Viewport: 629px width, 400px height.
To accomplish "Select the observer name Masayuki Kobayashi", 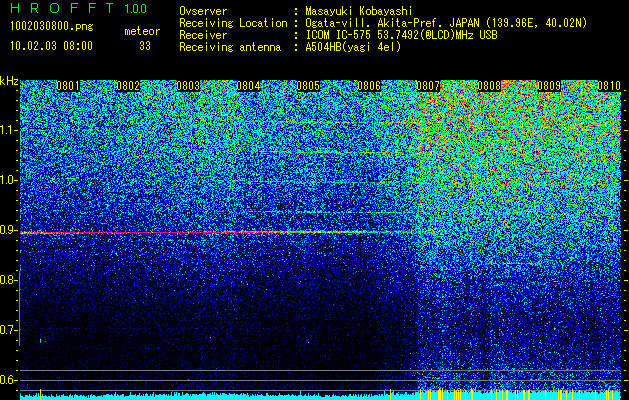I will point(359,11).
